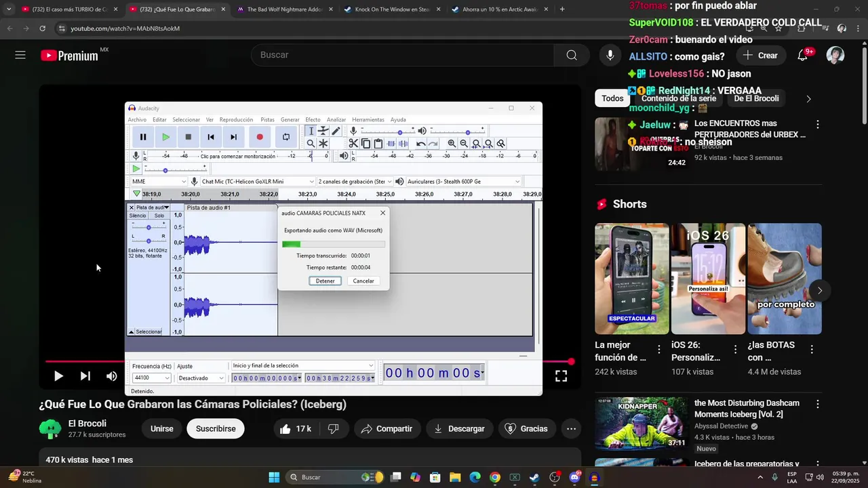Image resolution: width=868 pixels, height=488 pixels.
Task: Click Detener in the export dialog
Action: [325, 281]
